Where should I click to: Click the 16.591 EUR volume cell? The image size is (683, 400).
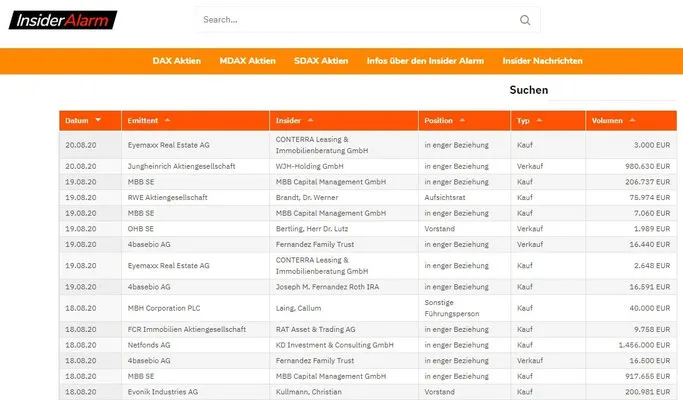pos(631,287)
